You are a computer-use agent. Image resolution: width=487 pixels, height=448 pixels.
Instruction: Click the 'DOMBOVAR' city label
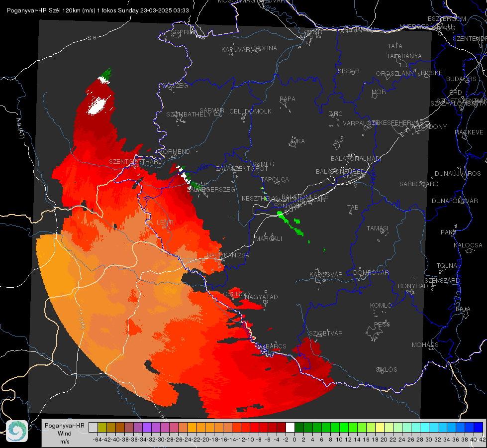[x=371, y=273]
